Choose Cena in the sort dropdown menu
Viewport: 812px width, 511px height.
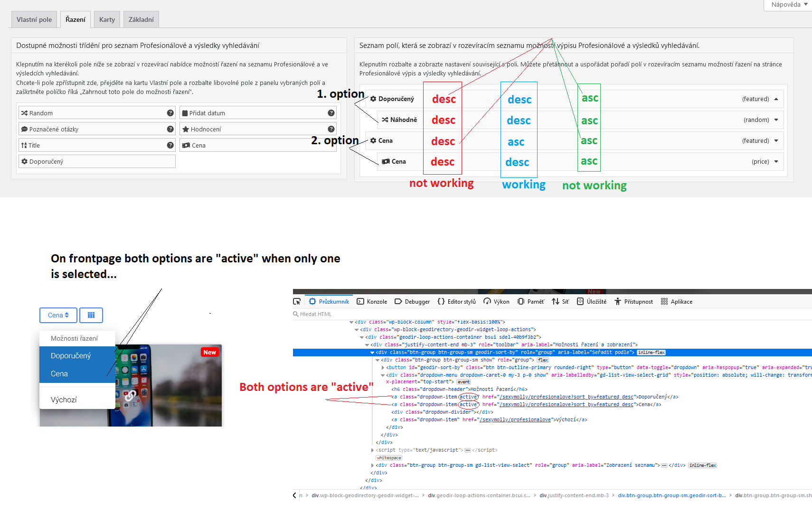coord(77,373)
